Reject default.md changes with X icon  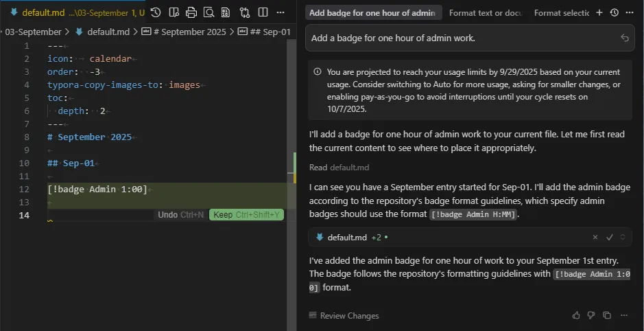(595, 238)
